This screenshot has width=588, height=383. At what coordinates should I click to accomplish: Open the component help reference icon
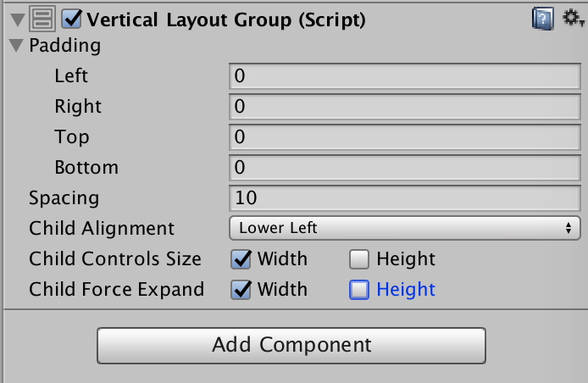point(542,19)
